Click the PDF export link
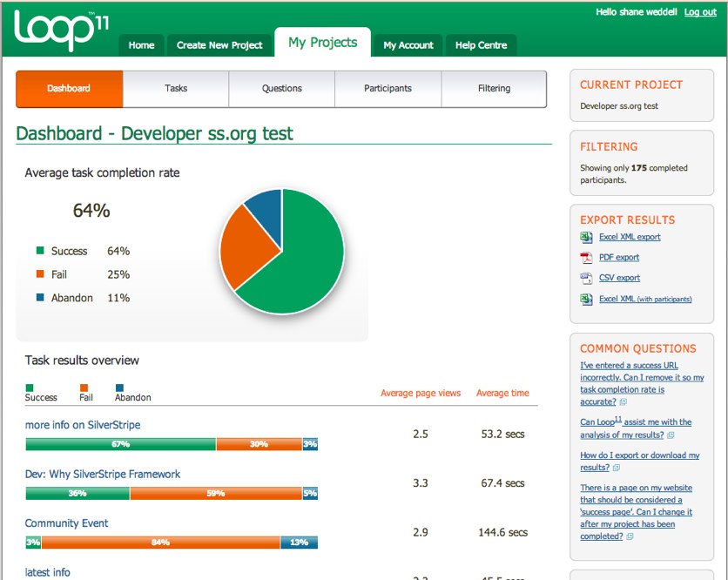 tap(619, 257)
